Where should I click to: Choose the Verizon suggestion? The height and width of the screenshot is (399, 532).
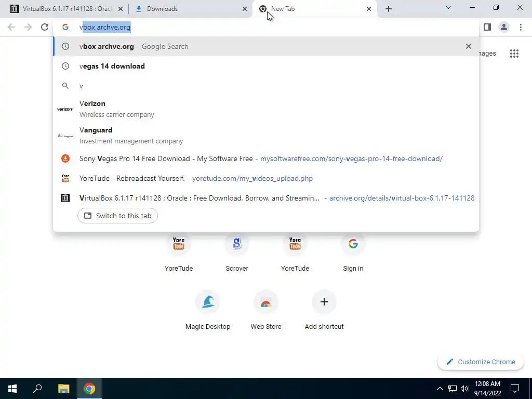point(266,109)
